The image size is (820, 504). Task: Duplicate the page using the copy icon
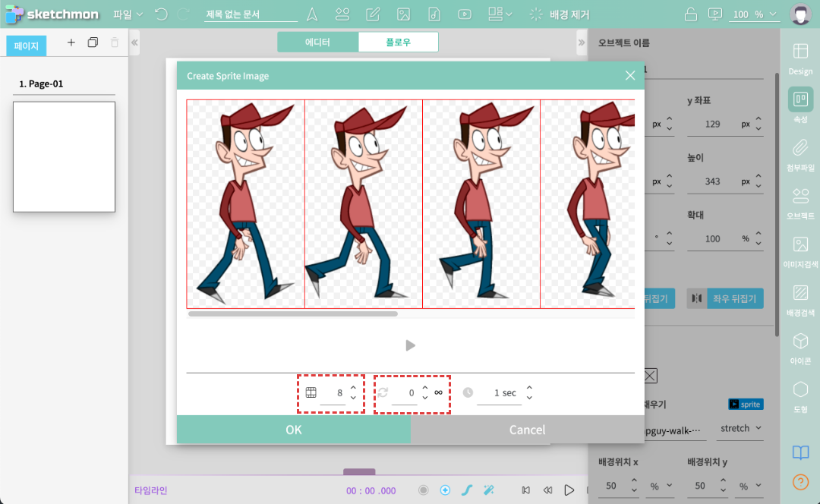click(93, 43)
